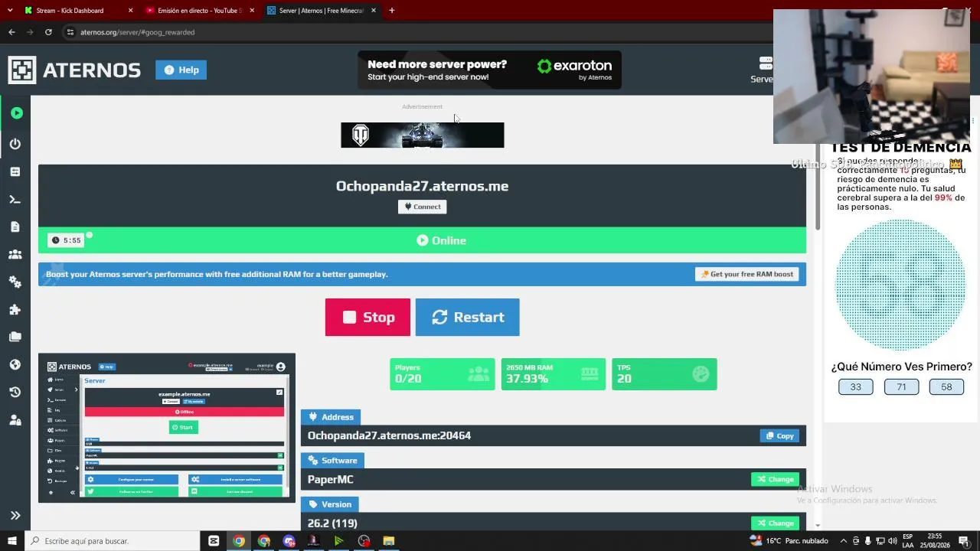Close the Kick Dashboard tab
Image resolution: width=980 pixels, height=551 pixels.
pyautogui.click(x=130, y=11)
